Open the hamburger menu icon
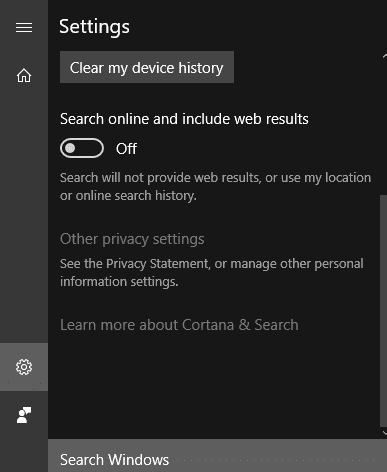 click(x=24, y=27)
